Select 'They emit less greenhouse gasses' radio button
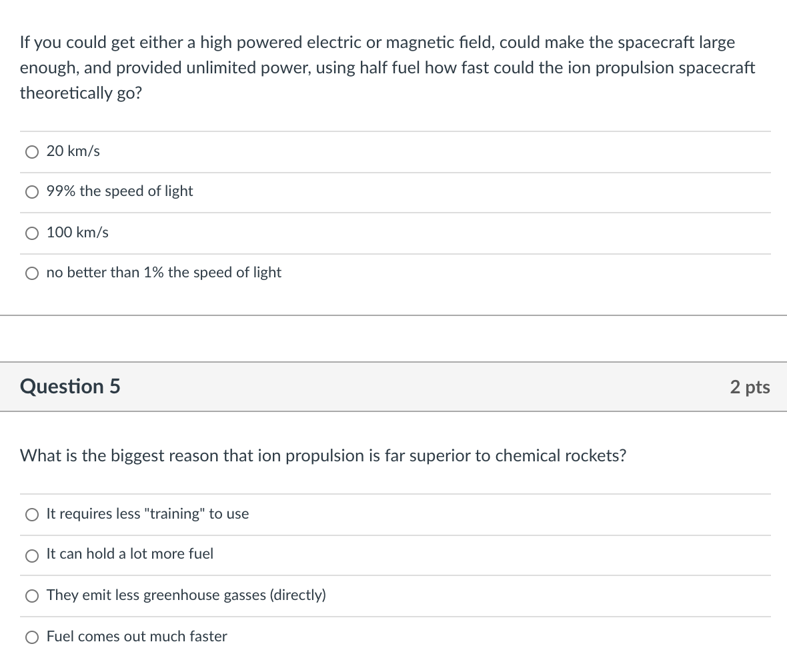The image size is (787, 672). [x=32, y=597]
